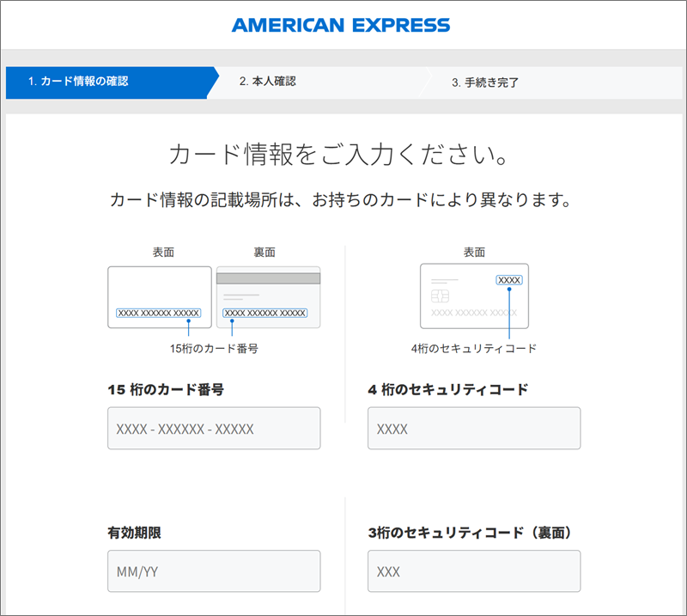Click the 有効期限 label
687x616 pixels.
click(x=135, y=533)
